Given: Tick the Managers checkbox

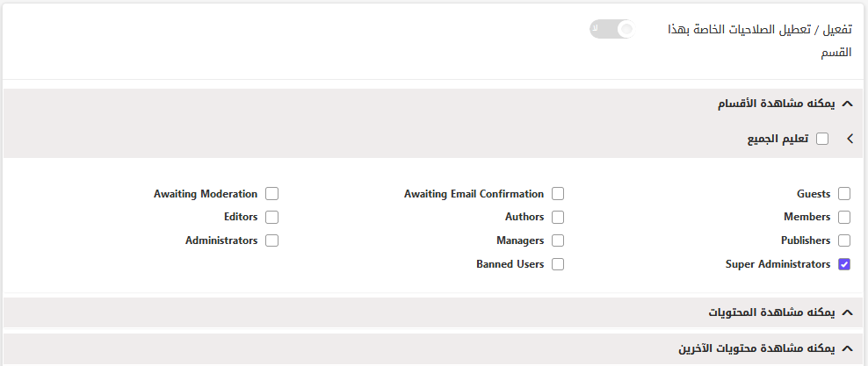Looking at the screenshot, I should (x=558, y=240).
